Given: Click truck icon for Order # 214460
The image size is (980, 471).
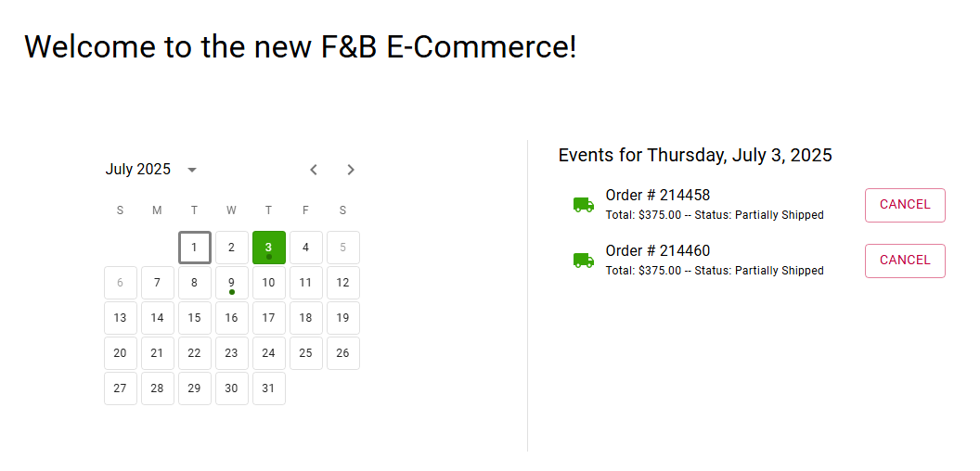Looking at the screenshot, I should (583, 261).
